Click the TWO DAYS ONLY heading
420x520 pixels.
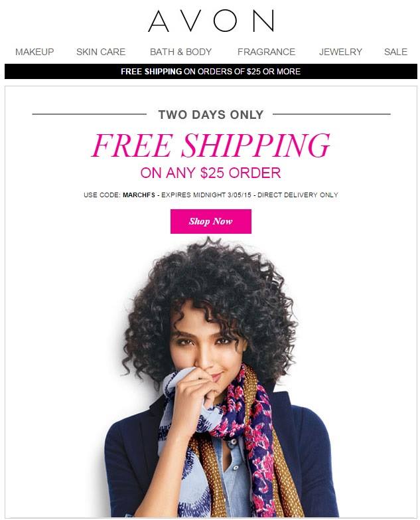pos(211,115)
